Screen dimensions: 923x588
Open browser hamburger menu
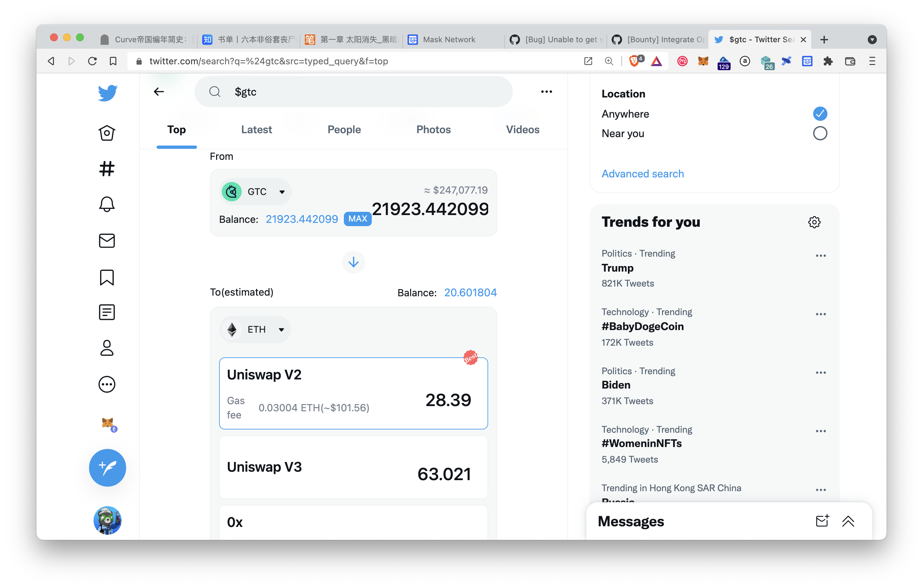point(872,61)
